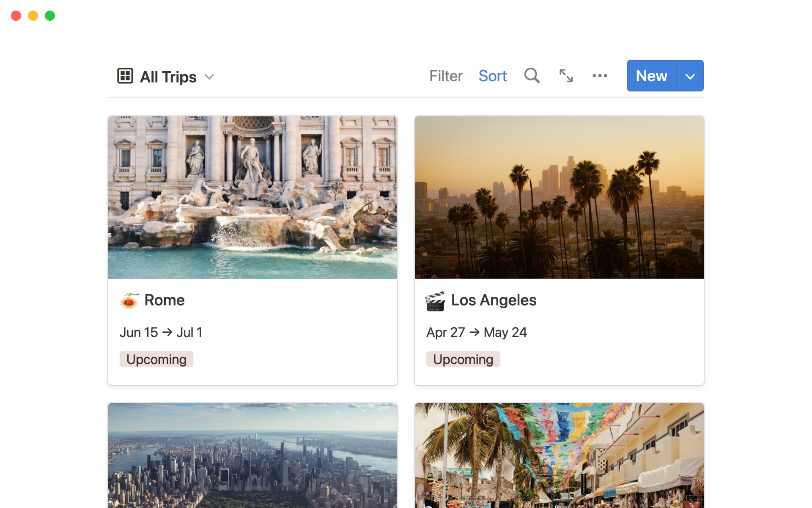Click the search magnifier icon
This screenshot has height=508, width=812.
[532, 76]
